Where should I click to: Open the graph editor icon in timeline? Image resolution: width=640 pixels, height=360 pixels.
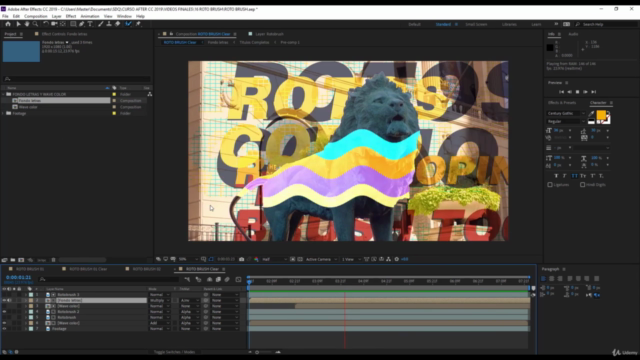[x=238, y=280]
